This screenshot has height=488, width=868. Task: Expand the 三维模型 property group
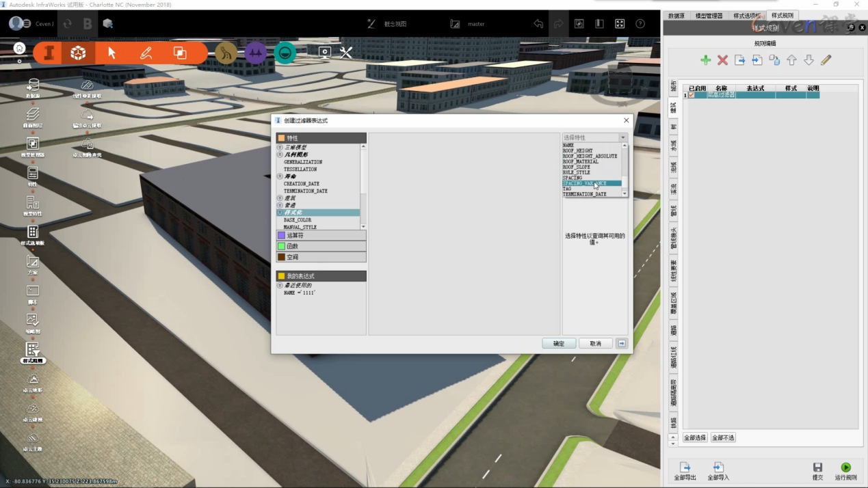pyautogui.click(x=280, y=148)
